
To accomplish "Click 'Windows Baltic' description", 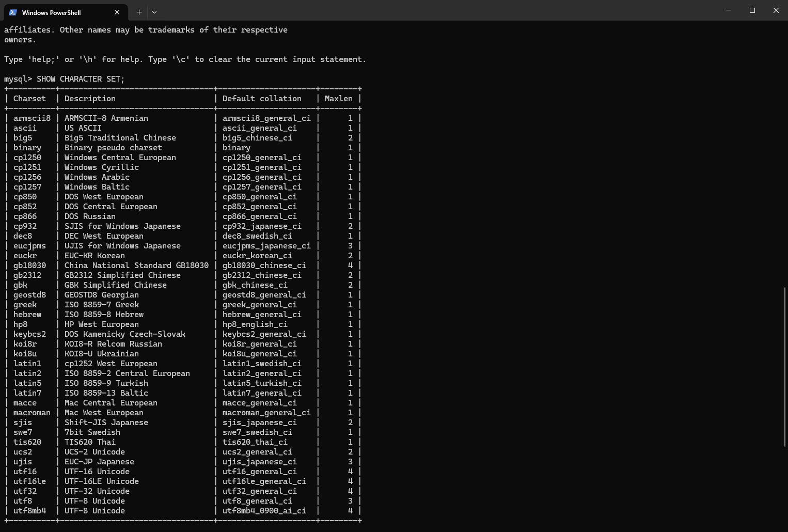I will coord(97,187).
